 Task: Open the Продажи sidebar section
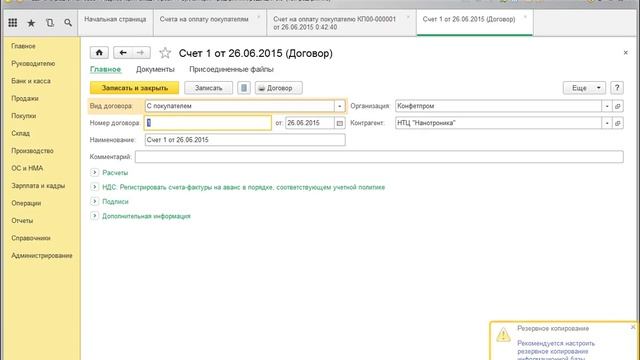pyautogui.click(x=25, y=98)
